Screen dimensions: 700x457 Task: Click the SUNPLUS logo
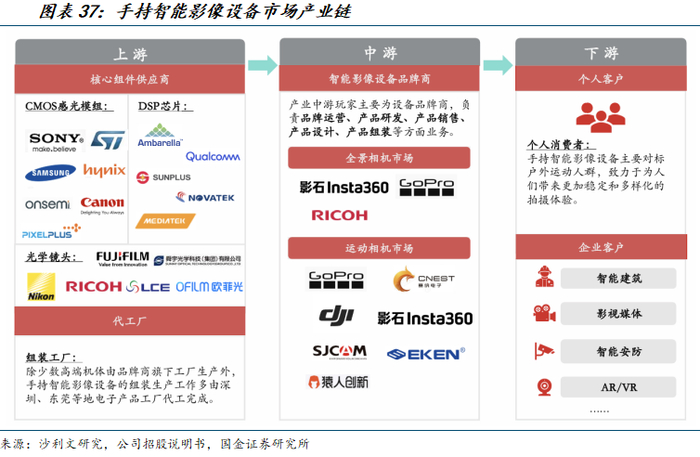[164, 177]
